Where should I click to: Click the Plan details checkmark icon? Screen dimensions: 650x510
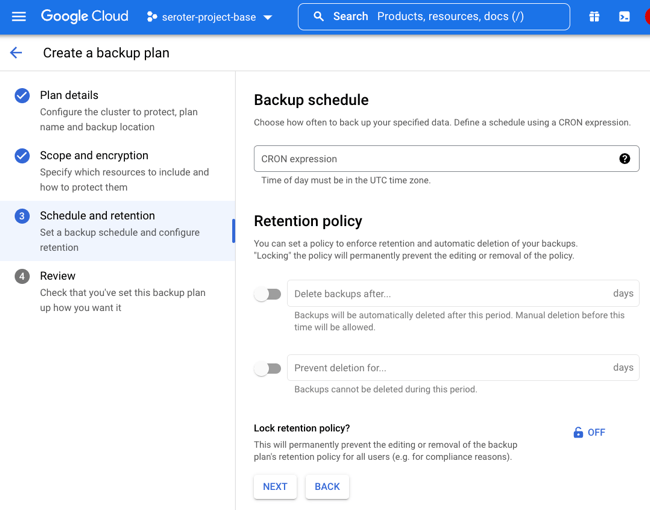(22, 96)
